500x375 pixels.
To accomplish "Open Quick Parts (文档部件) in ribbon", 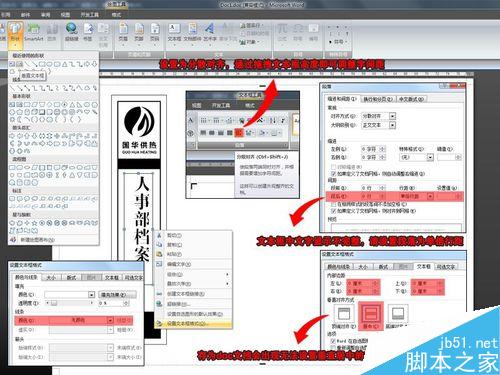I will coord(192,33).
